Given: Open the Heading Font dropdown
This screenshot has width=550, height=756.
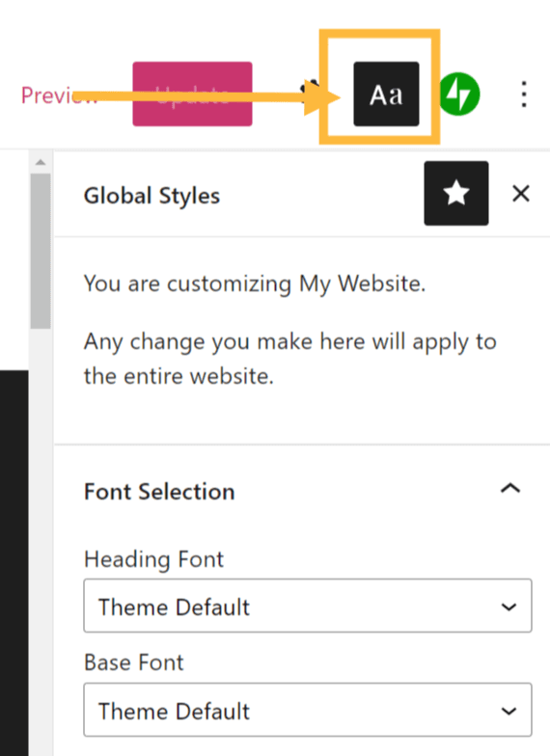Looking at the screenshot, I should [x=308, y=606].
